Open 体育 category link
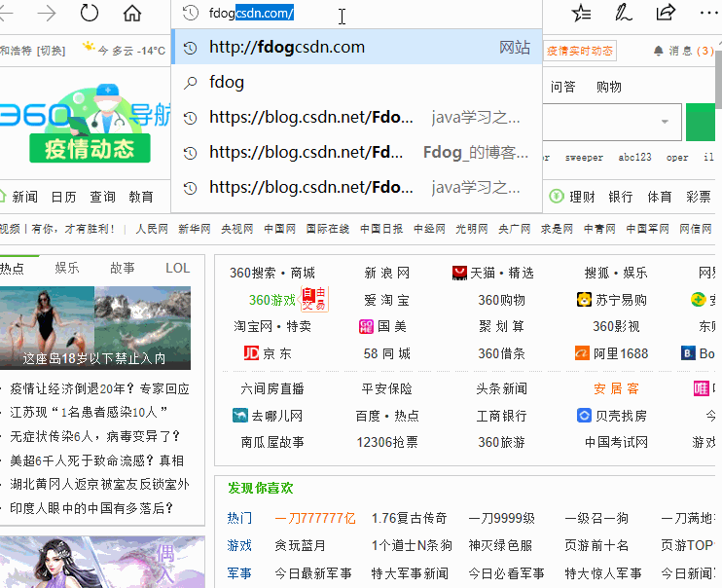722x588 pixels. pos(660,197)
